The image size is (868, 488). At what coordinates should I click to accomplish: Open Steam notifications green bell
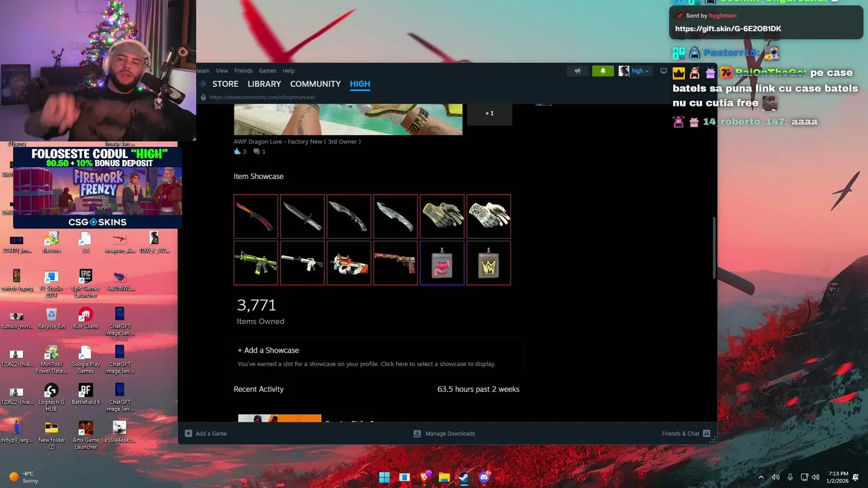(603, 70)
